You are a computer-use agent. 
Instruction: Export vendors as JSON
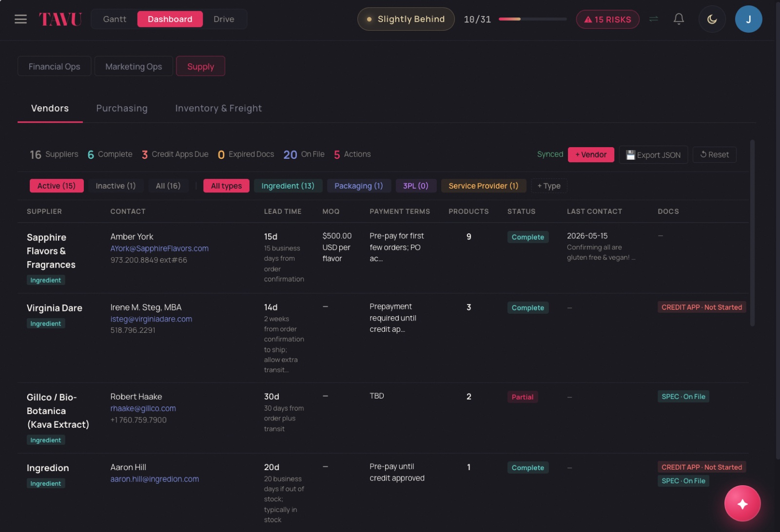pyautogui.click(x=653, y=154)
